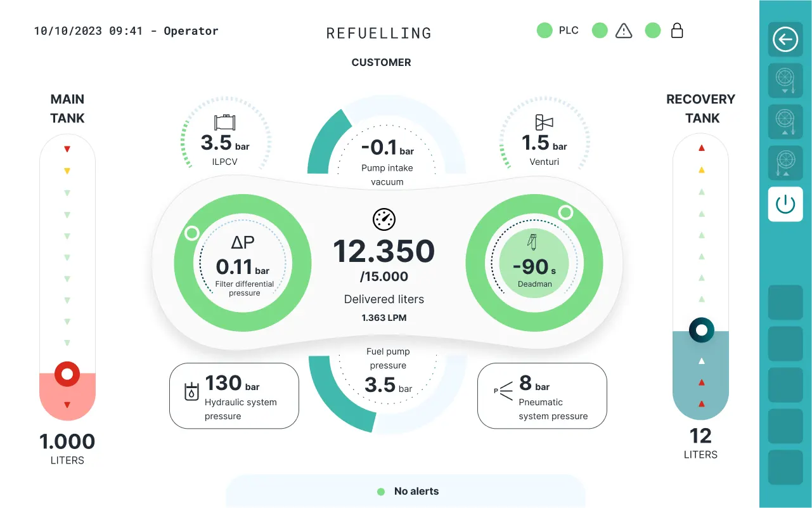
Task: Toggle the power button in the sidebar
Action: pyautogui.click(x=785, y=204)
